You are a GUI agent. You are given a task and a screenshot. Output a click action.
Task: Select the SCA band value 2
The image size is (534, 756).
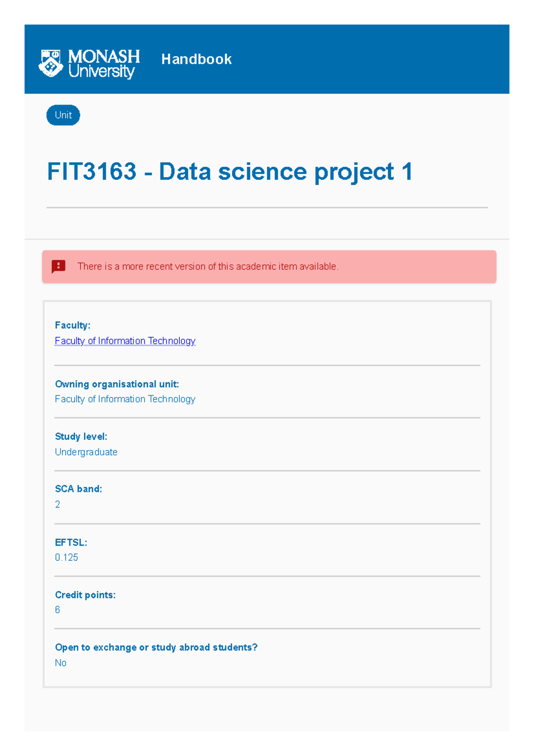pyautogui.click(x=57, y=504)
